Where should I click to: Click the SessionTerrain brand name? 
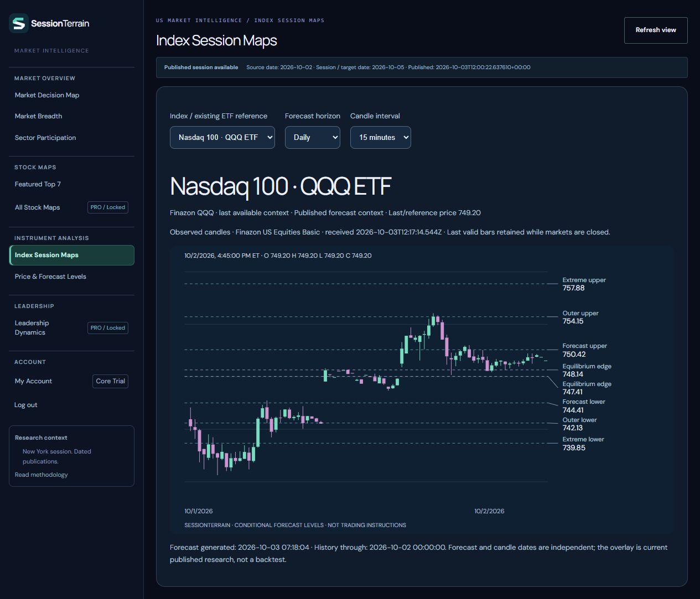coord(60,23)
